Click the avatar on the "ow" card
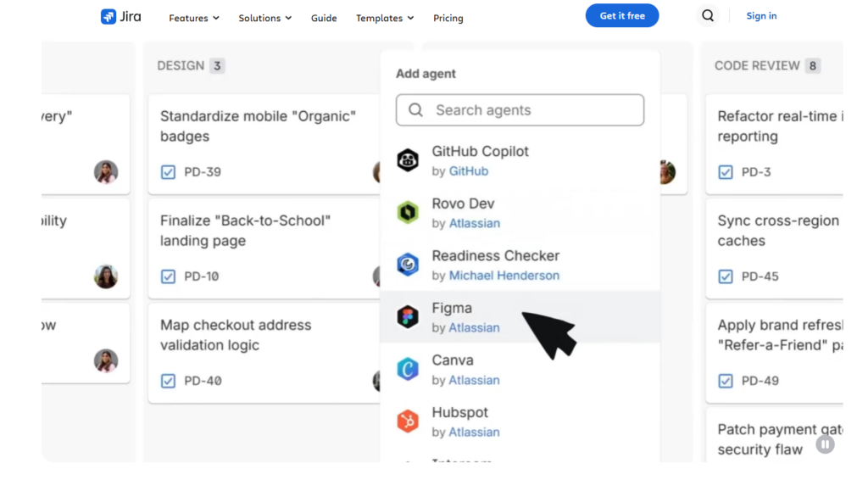Image resolution: width=868 pixels, height=480 pixels. tap(106, 361)
